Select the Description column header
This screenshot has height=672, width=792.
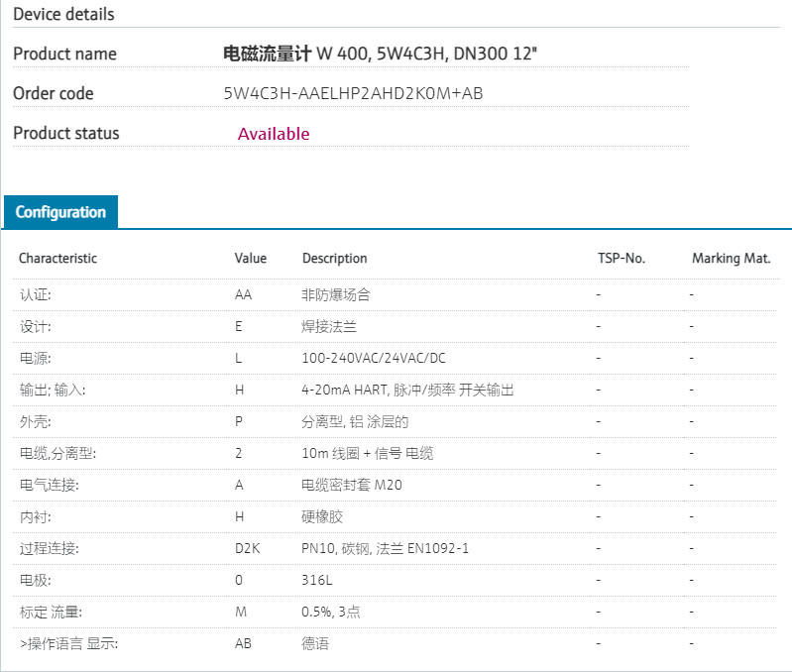(334, 259)
